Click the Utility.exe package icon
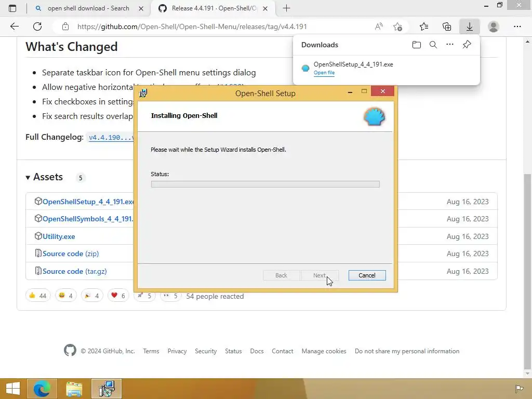The width and height of the screenshot is (532, 399). click(38, 236)
